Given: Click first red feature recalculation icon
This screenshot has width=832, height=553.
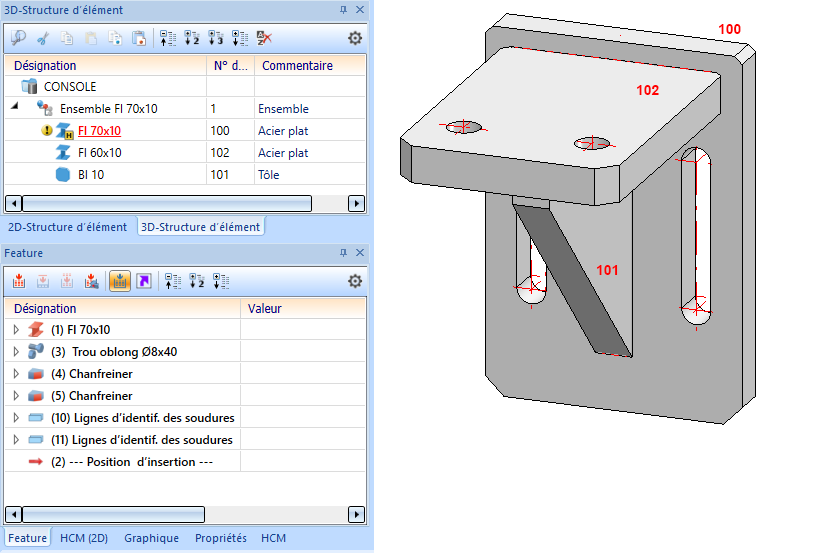Looking at the screenshot, I should coord(19,281).
